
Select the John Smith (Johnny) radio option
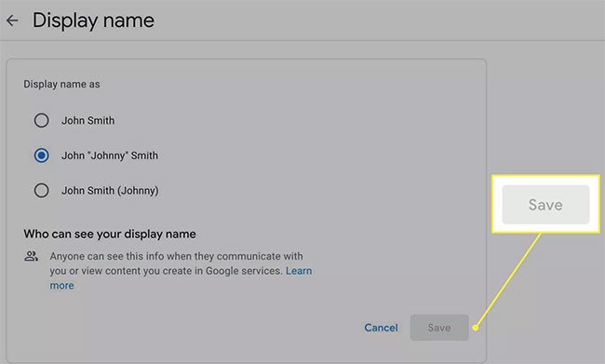coord(41,190)
